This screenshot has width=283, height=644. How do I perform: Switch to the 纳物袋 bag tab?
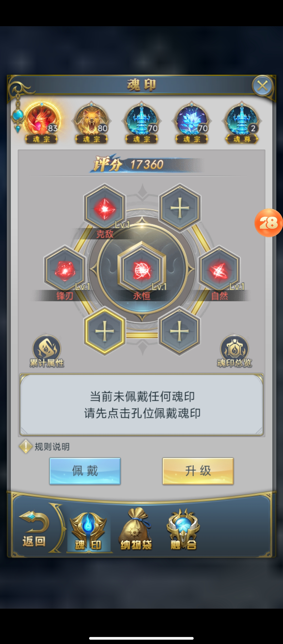click(x=136, y=529)
